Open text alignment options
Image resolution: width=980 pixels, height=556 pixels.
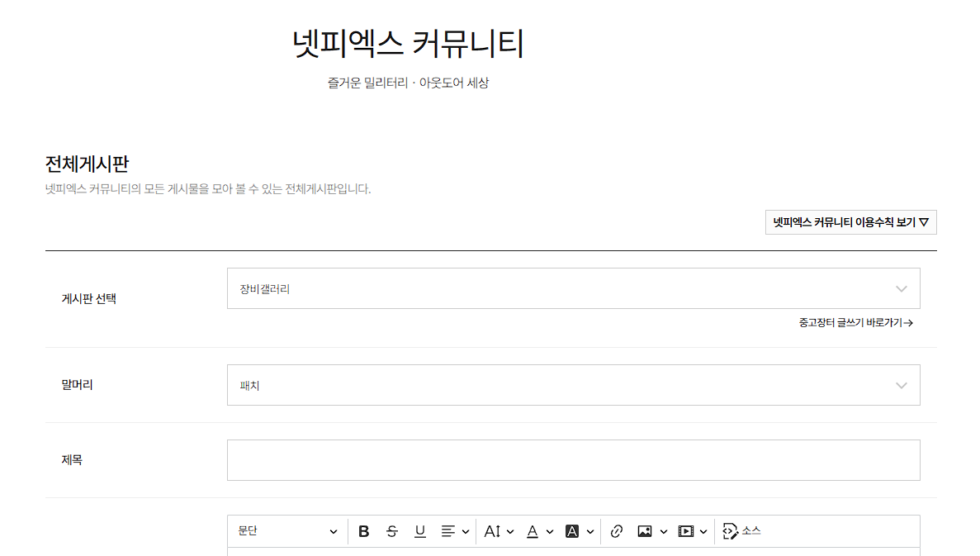[x=455, y=531]
